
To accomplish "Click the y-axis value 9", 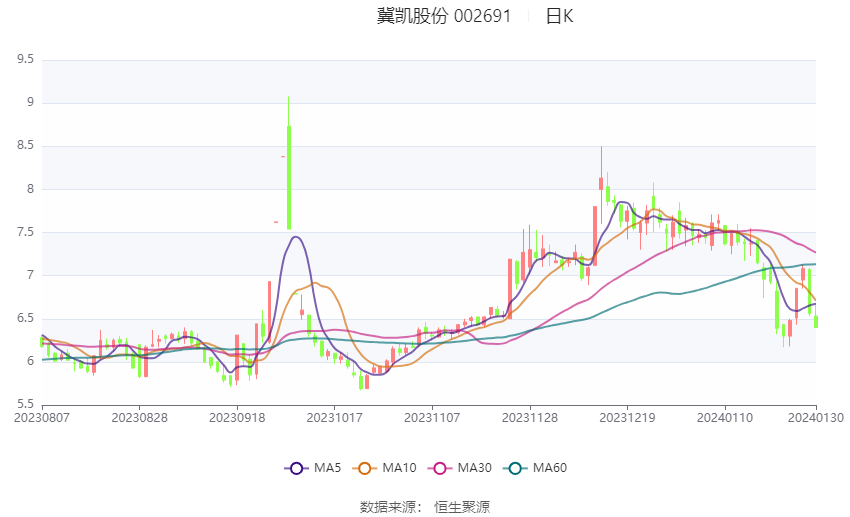I will pyautogui.click(x=30, y=102).
